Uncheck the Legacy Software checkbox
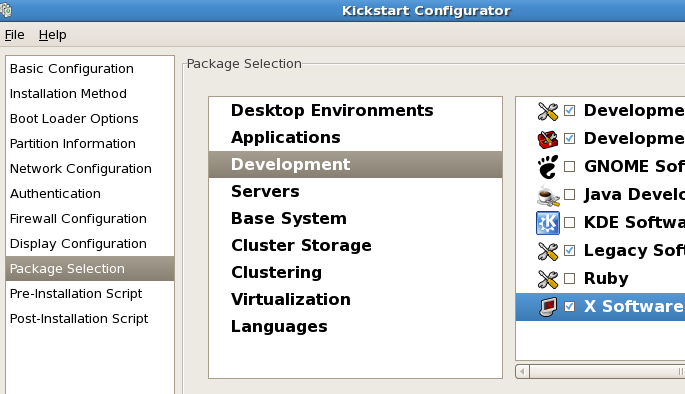685x394 pixels. click(569, 250)
